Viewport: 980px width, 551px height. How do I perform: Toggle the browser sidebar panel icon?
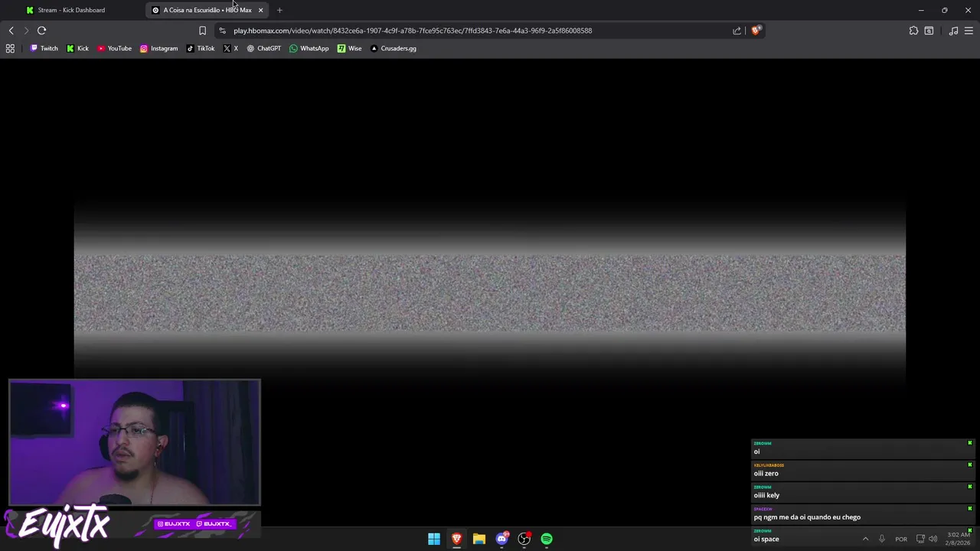point(929,31)
